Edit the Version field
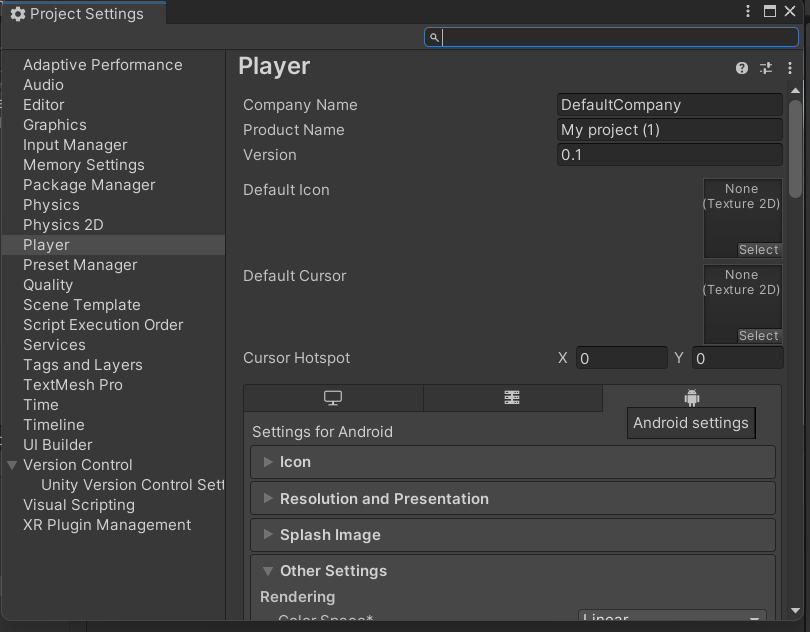This screenshot has height=632, width=810. pos(669,155)
